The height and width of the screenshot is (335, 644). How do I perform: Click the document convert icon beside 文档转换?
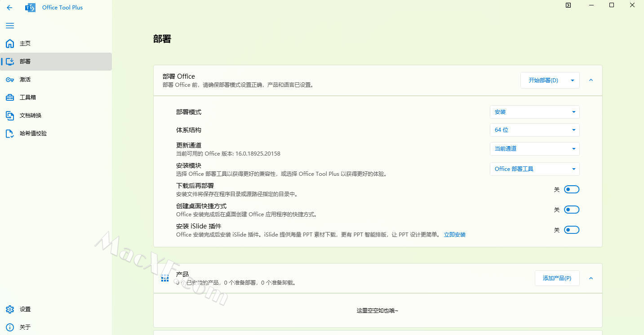coord(10,116)
